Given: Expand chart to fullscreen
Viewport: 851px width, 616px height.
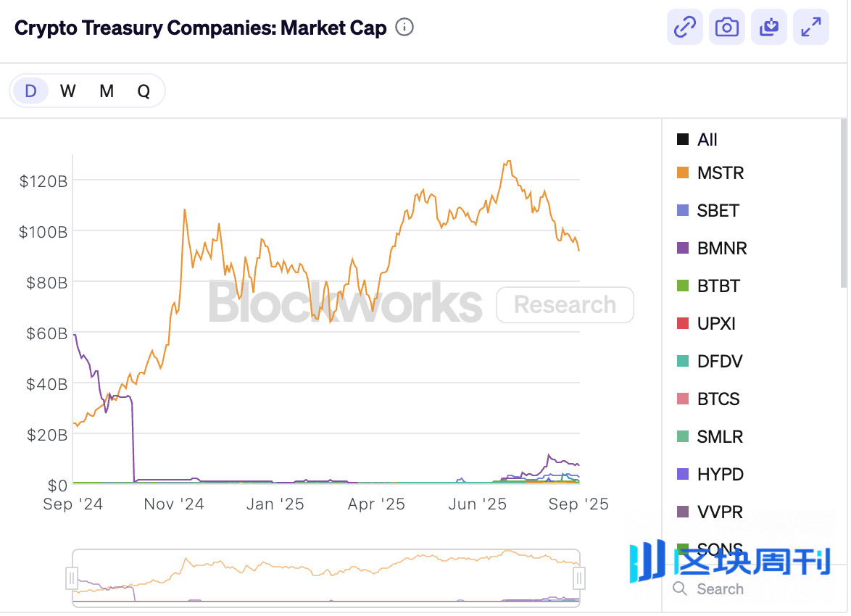Looking at the screenshot, I should [x=811, y=27].
